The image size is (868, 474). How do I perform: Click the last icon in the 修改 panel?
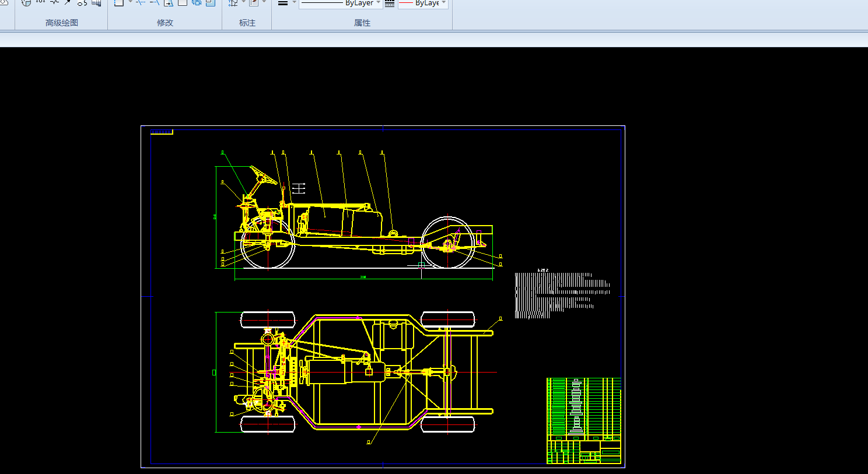point(211,3)
